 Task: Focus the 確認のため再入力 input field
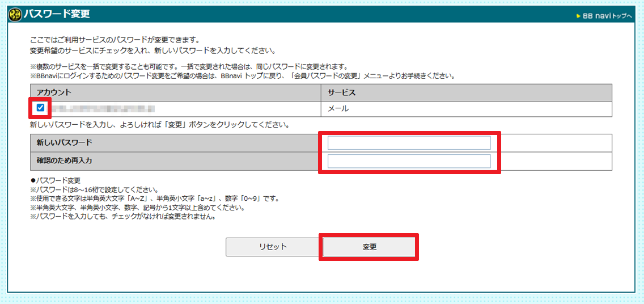point(409,162)
